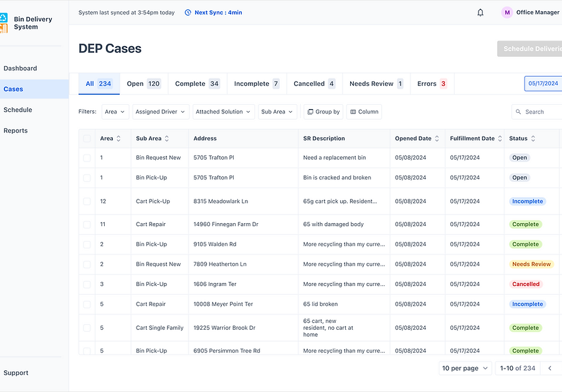Expand the Attached Solution filter
The image size is (562, 392).
[223, 112]
